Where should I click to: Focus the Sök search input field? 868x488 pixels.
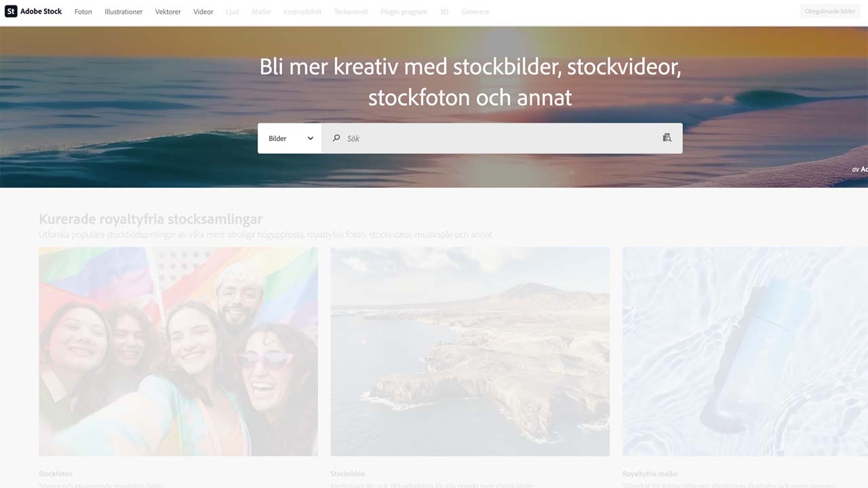pos(502,138)
